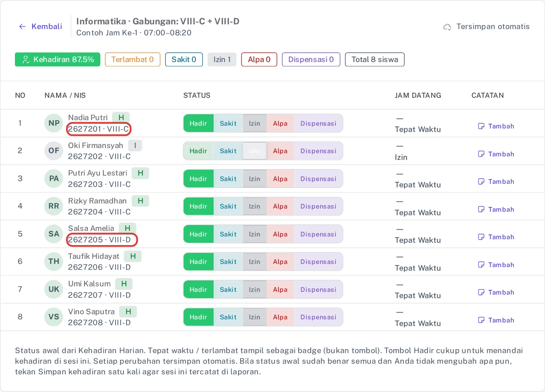Click the STATUS column header
The height and width of the screenshot is (392, 545).
(197, 95)
